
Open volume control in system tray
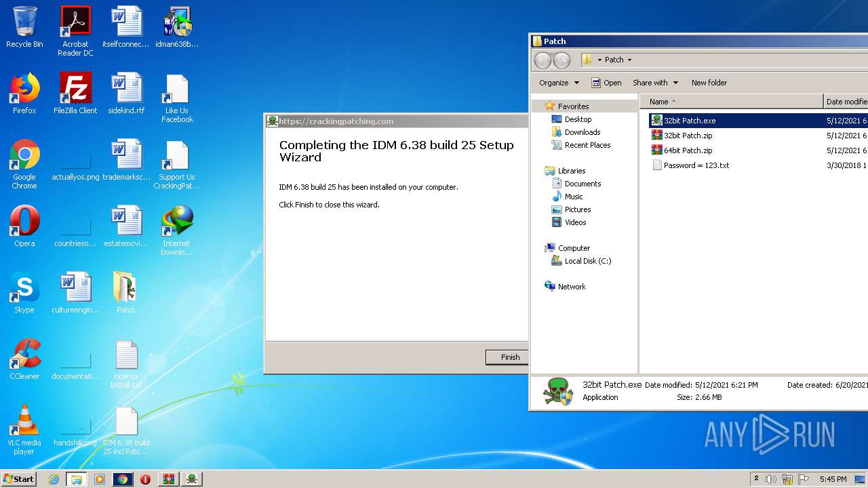click(771, 479)
